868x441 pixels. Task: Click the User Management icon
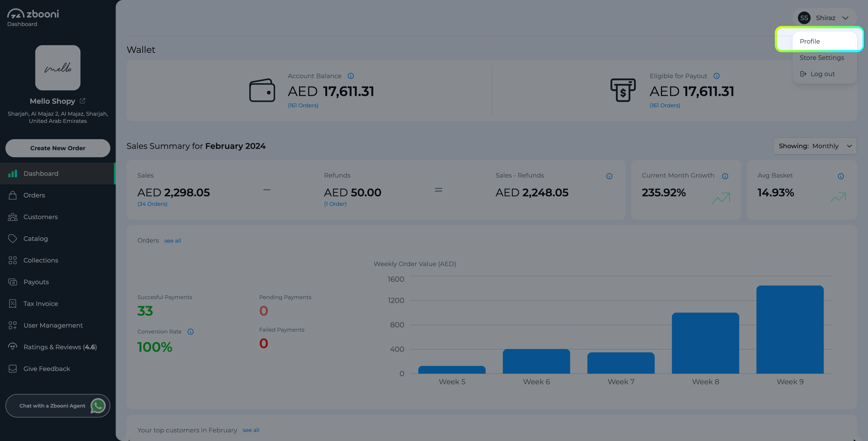[x=13, y=325]
